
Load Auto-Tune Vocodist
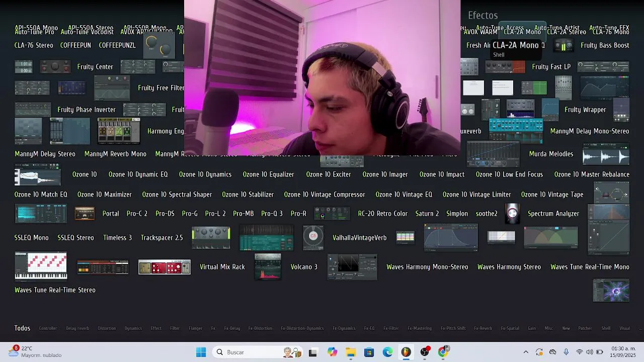coord(87,32)
